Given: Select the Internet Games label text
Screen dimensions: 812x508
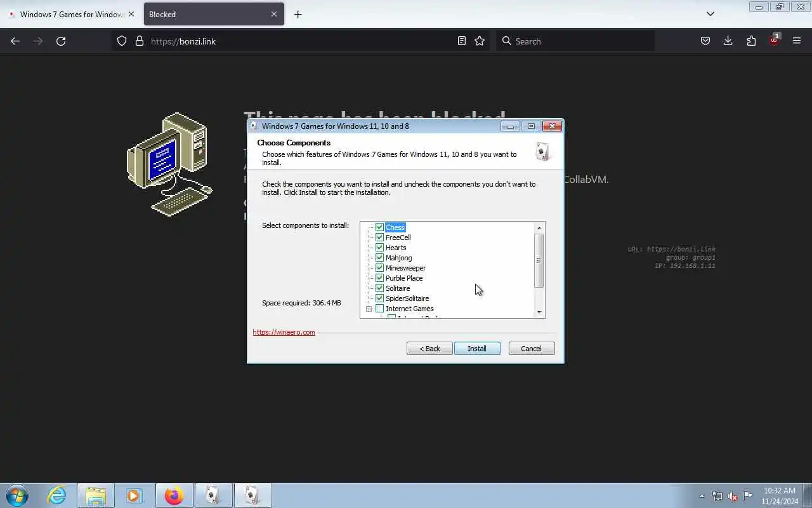Looking at the screenshot, I should point(410,309).
